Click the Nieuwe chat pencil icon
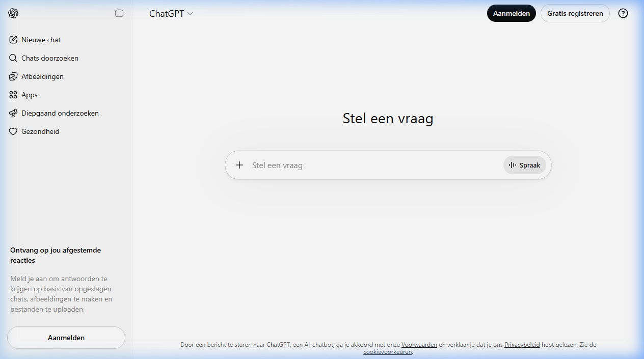The width and height of the screenshot is (644, 359). click(13, 40)
